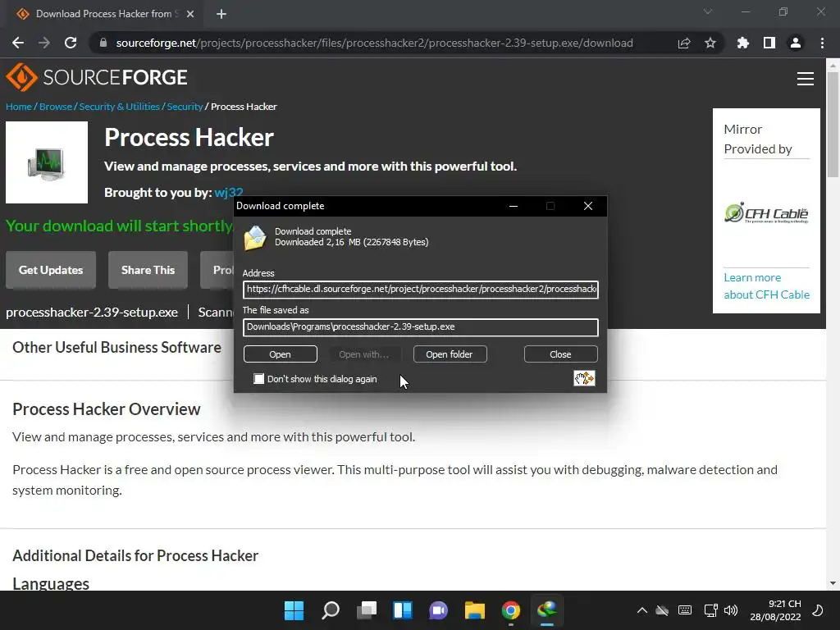Viewport: 840px width, 630px height.
Task: Open Chrome's three-dot menu
Action: click(822, 43)
